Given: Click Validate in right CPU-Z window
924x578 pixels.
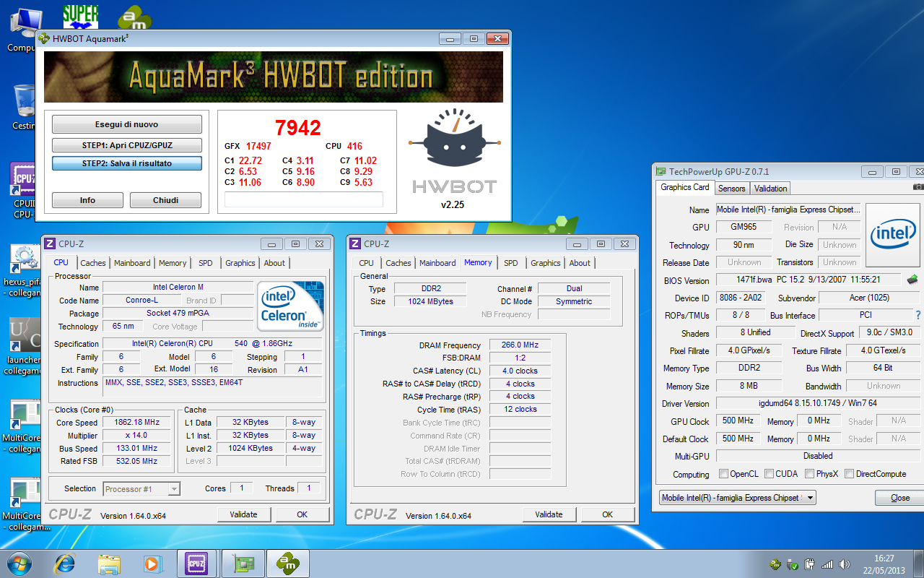Looking at the screenshot, I should 549,514.
